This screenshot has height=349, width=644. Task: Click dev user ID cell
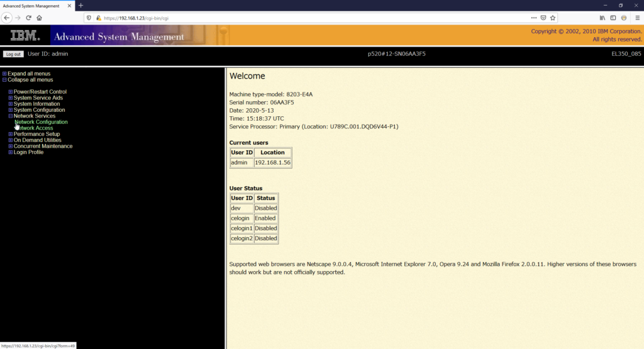(241, 208)
